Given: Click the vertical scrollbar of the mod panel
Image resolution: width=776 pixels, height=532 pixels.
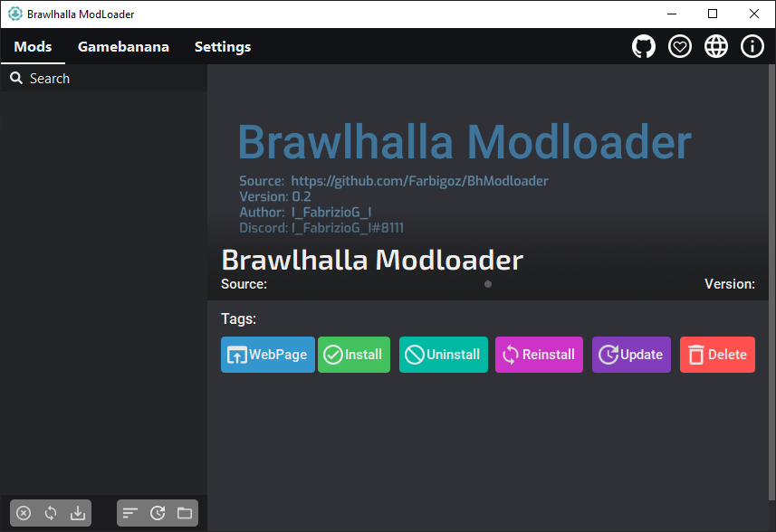Looking at the screenshot, I should pyautogui.click(x=771, y=281).
